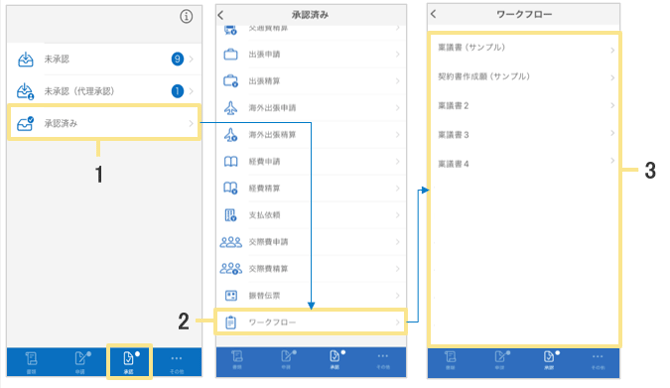This screenshot has width=670, height=388.
Task: Open その他 tab on the 承認済み screen
Action: [383, 360]
